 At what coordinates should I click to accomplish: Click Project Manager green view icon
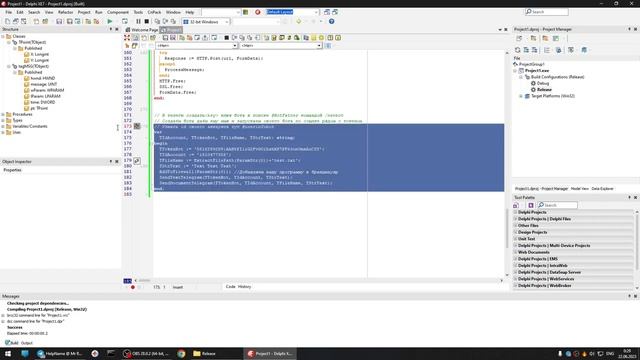(x=556, y=38)
